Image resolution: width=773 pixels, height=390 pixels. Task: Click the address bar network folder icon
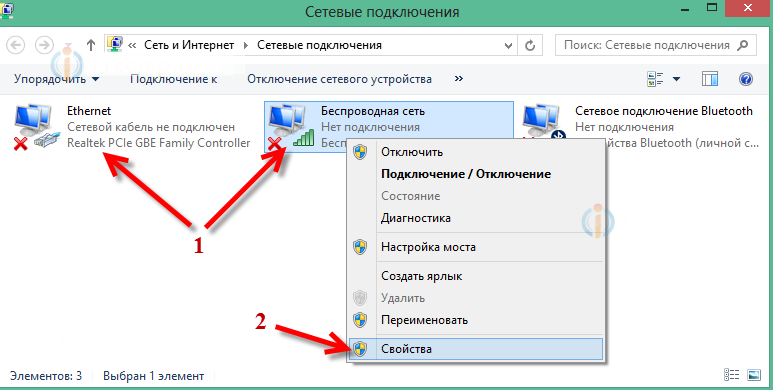(x=114, y=44)
